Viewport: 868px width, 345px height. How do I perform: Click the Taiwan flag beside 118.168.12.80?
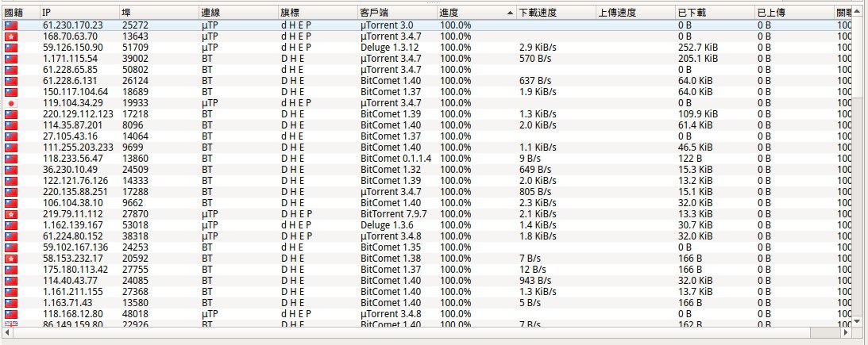click(x=11, y=314)
